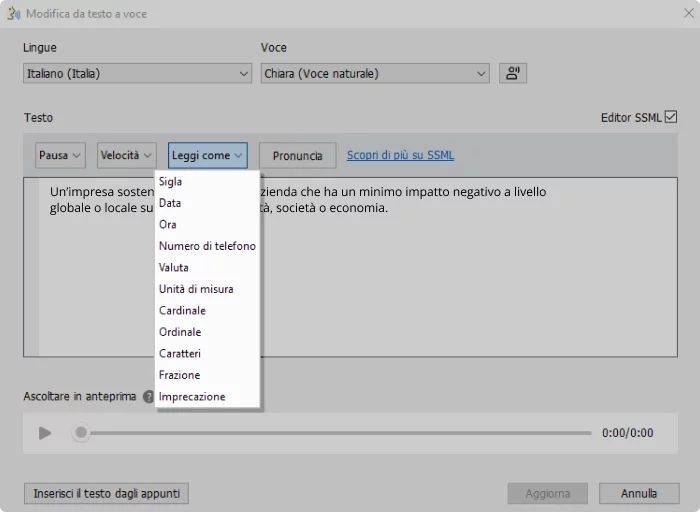
Task: Expand the Velocità dropdown
Action: pyautogui.click(x=127, y=155)
